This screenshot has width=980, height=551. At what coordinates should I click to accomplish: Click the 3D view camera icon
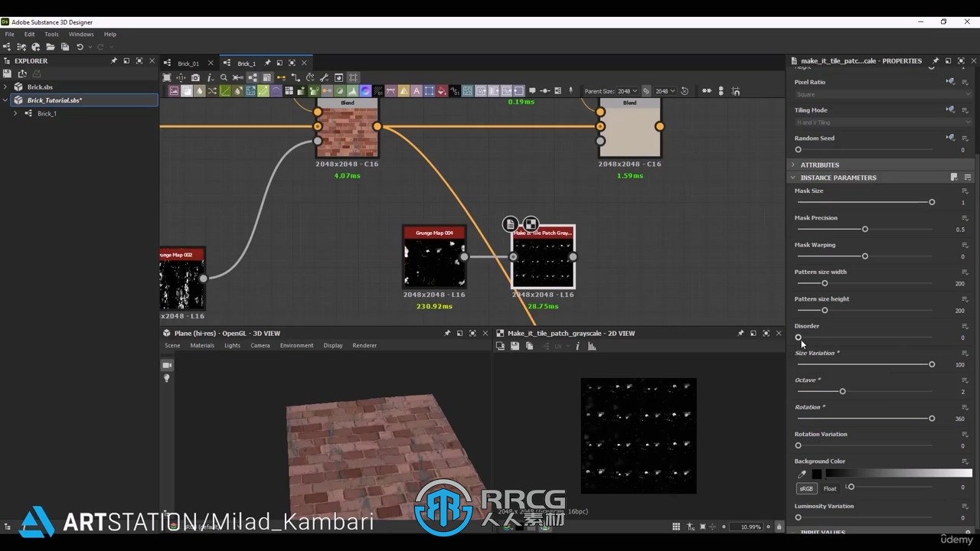pyautogui.click(x=167, y=365)
